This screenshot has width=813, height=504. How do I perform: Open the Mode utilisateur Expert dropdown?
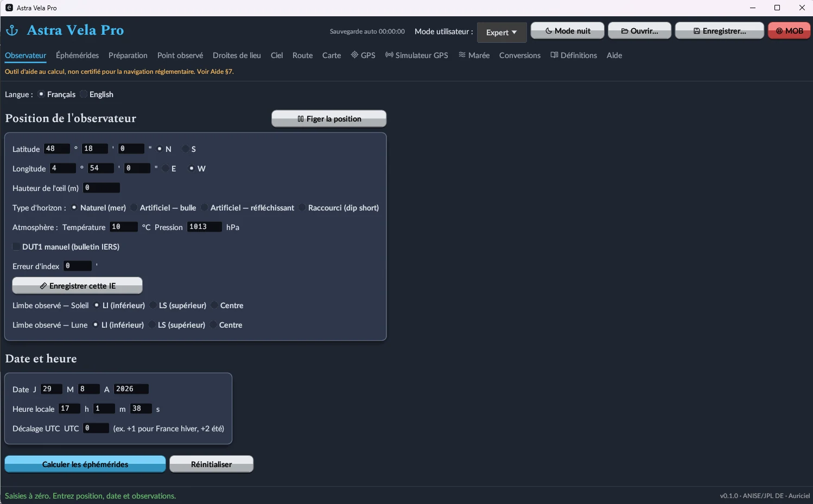[x=501, y=33]
